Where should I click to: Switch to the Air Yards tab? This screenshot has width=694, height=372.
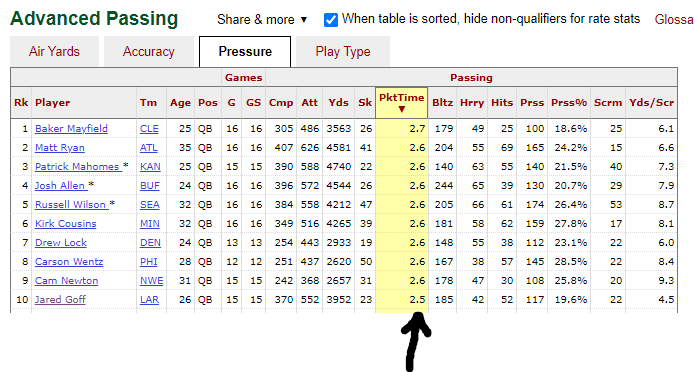pos(54,51)
